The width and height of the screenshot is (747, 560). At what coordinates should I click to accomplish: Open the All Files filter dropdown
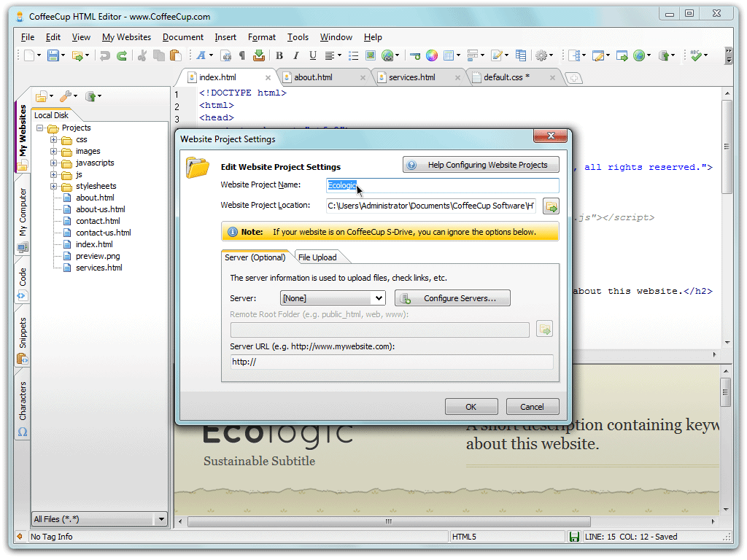[x=161, y=520]
